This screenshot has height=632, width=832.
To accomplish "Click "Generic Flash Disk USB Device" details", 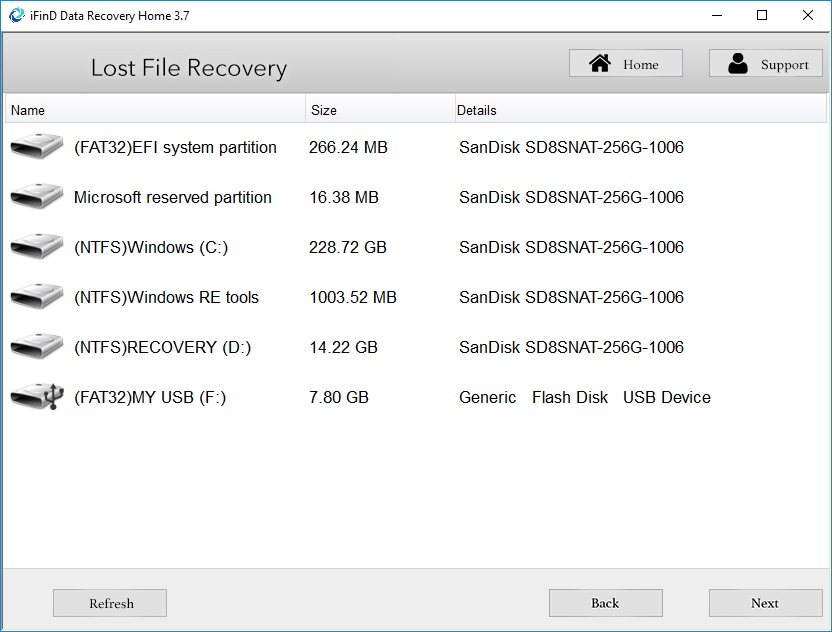I will click(x=585, y=397).
